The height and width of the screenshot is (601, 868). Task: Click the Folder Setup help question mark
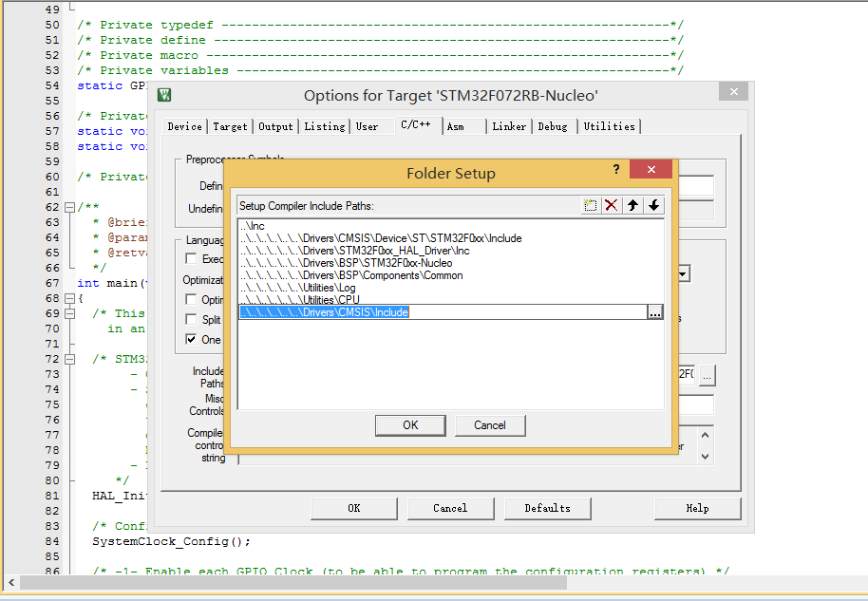pyautogui.click(x=616, y=169)
